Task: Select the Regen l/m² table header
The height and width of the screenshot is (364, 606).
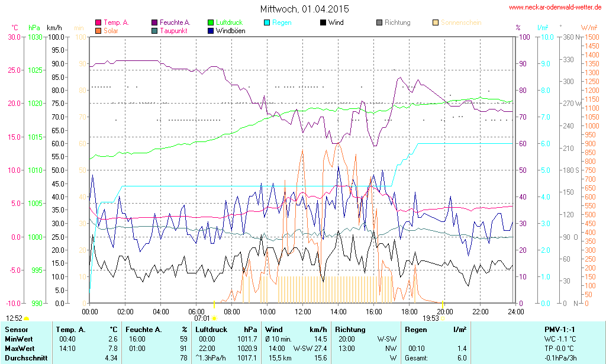Action: (x=436, y=329)
